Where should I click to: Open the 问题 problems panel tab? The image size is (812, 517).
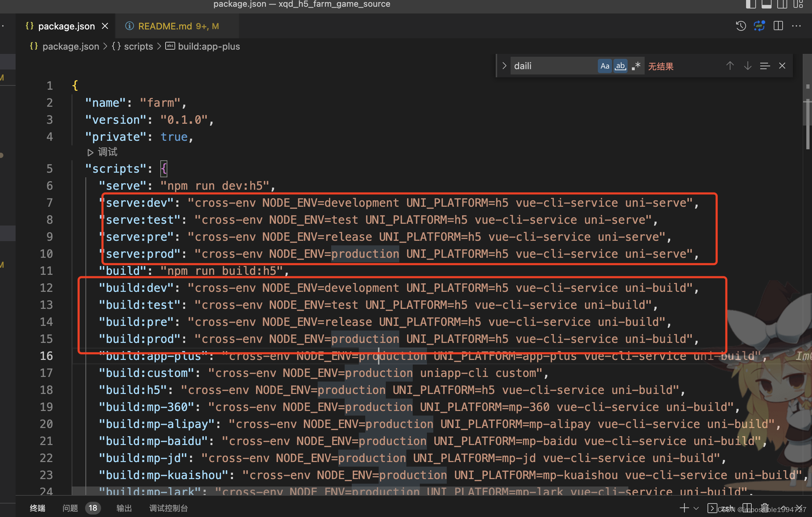pyautogui.click(x=70, y=508)
